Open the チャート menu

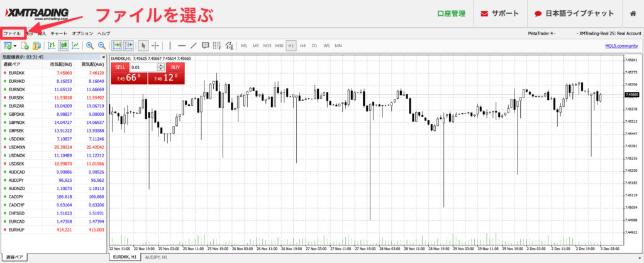(x=59, y=33)
